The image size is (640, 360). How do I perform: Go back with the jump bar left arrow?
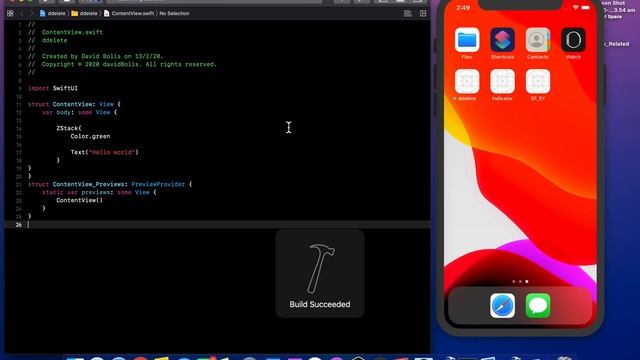click(22, 13)
